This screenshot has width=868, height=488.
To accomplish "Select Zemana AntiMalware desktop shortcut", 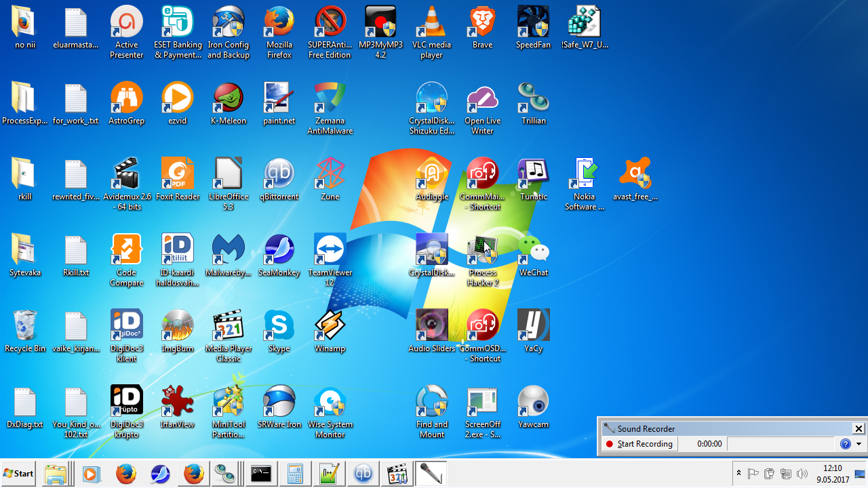I will (x=330, y=108).
